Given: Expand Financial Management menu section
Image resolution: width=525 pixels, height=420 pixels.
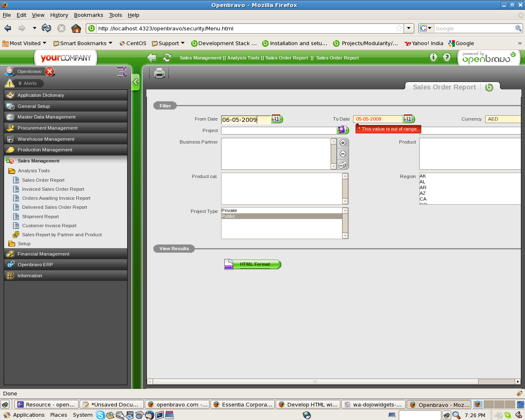Looking at the screenshot, I should (x=43, y=254).
